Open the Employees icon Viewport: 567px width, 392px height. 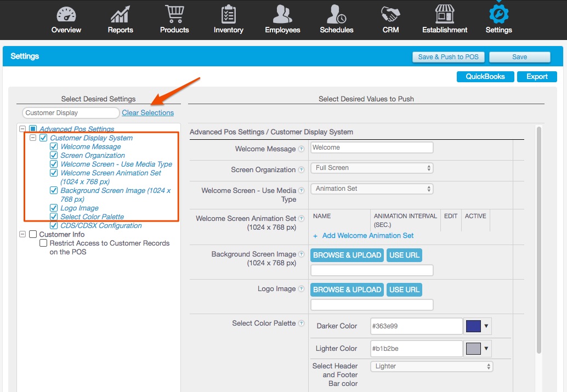pyautogui.click(x=282, y=15)
